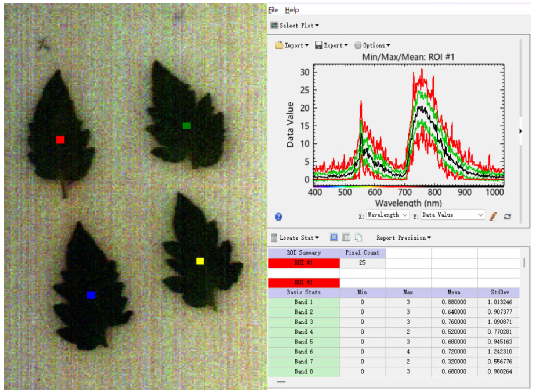Screen dimensions: 534x392
Task: Select the red ROI #1 summary row
Action: pyautogui.click(x=304, y=263)
